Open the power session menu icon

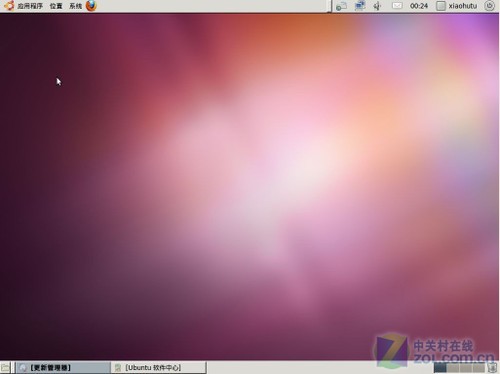pyautogui.click(x=489, y=6)
